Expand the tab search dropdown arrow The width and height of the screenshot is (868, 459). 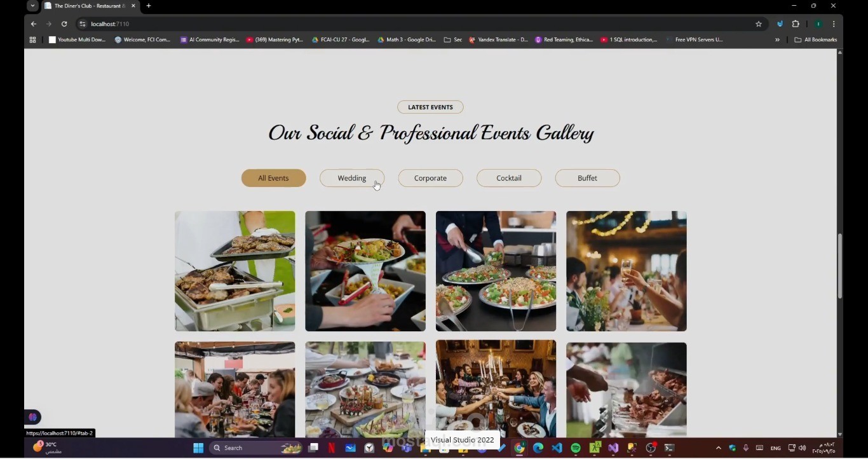32,6
